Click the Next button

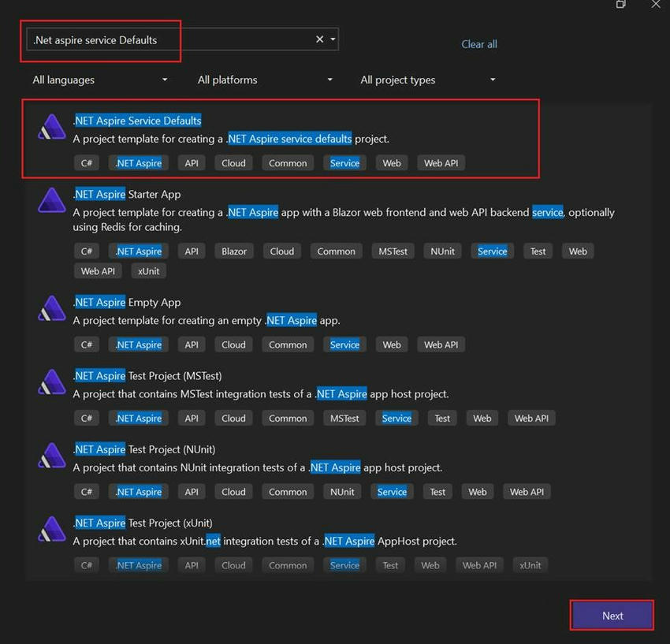612,615
